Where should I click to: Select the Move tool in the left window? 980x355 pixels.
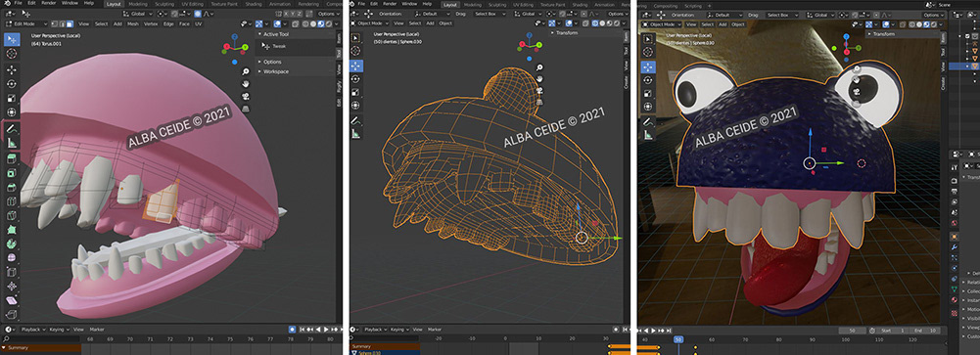(12, 69)
